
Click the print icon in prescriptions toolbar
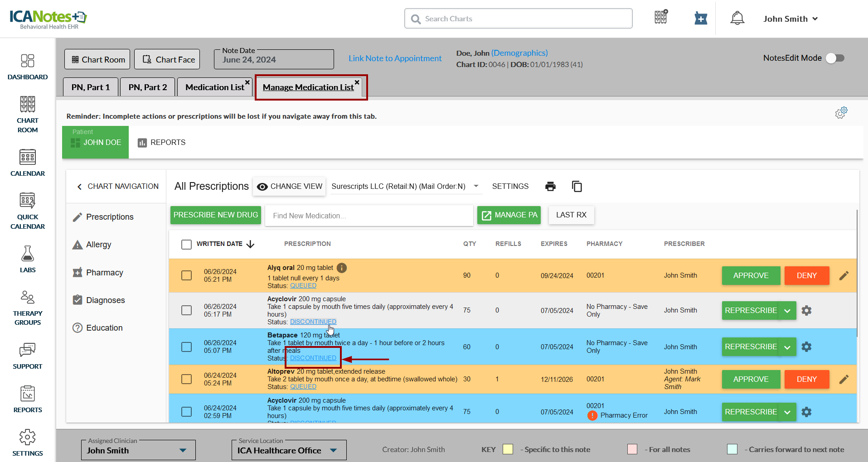click(550, 186)
